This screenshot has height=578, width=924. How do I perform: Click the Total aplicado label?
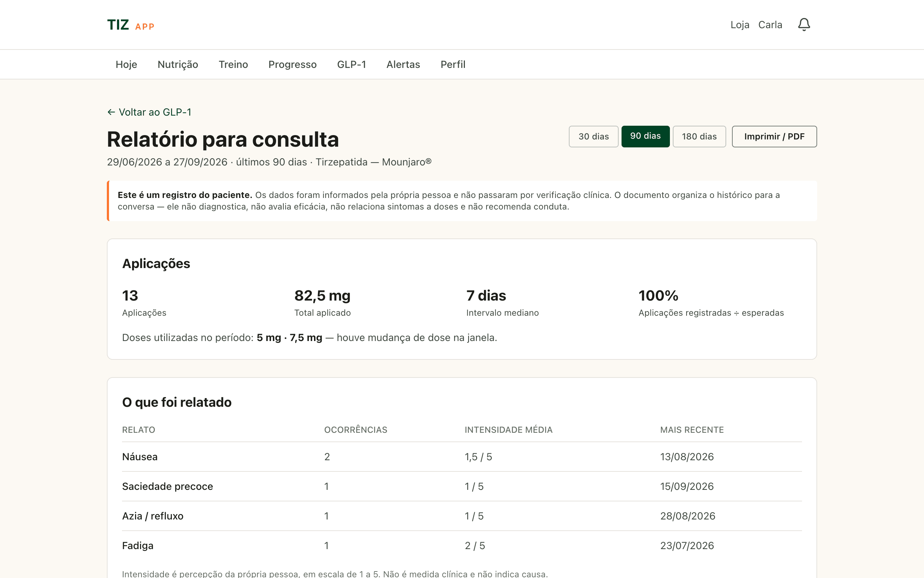click(x=322, y=313)
